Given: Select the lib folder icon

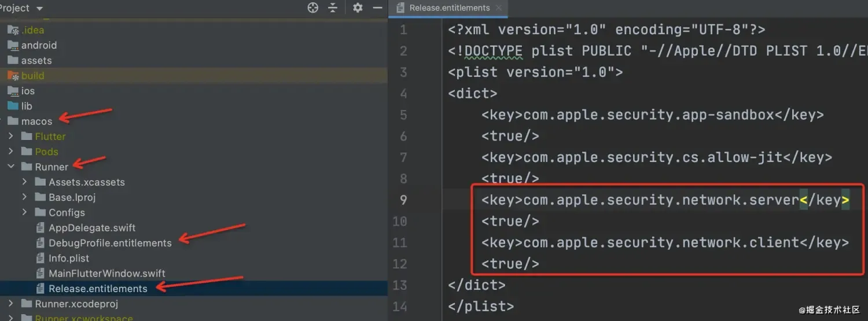Looking at the screenshot, I should point(13,106).
